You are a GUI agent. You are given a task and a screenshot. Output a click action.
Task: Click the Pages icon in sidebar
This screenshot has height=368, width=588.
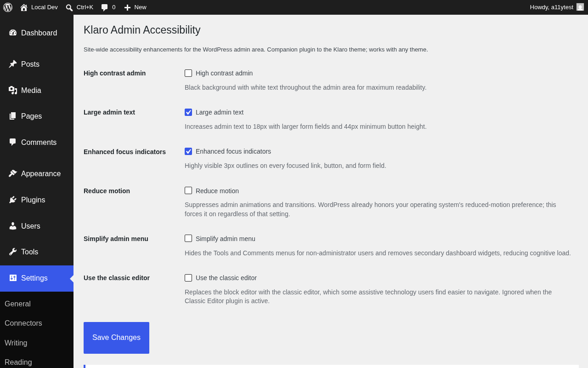(x=13, y=116)
